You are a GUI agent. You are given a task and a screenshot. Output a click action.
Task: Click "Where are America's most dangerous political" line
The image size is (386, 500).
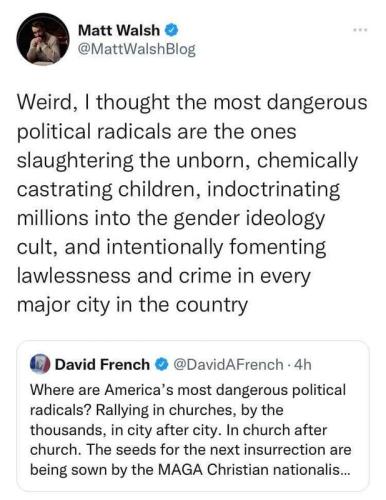click(x=188, y=390)
